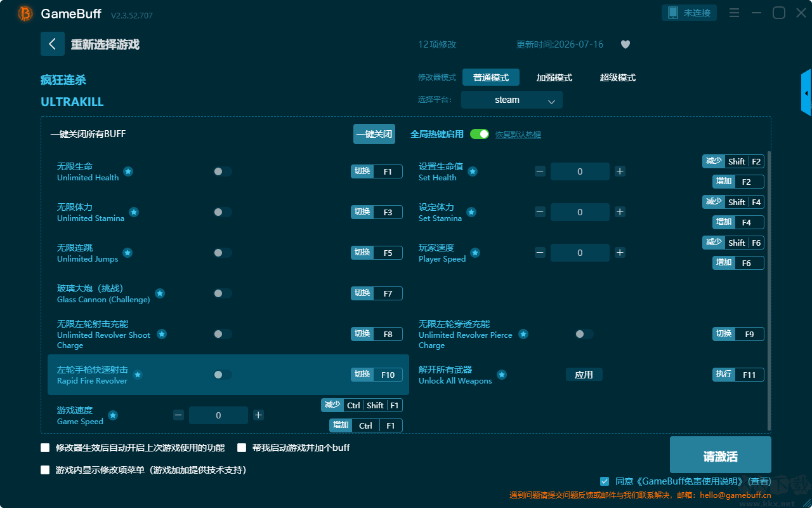Screen dimensions: 812x508
Task: Open the steam platform dropdown
Action: [512, 100]
